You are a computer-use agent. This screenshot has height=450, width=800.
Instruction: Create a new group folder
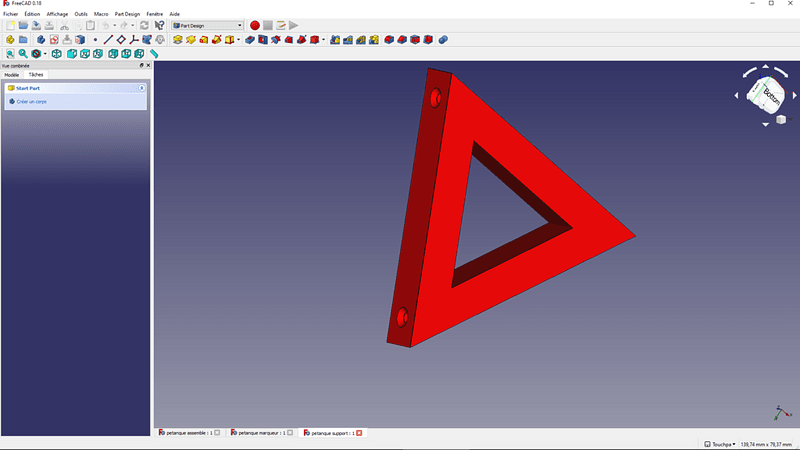pyautogui.click(x=23, y=40)
